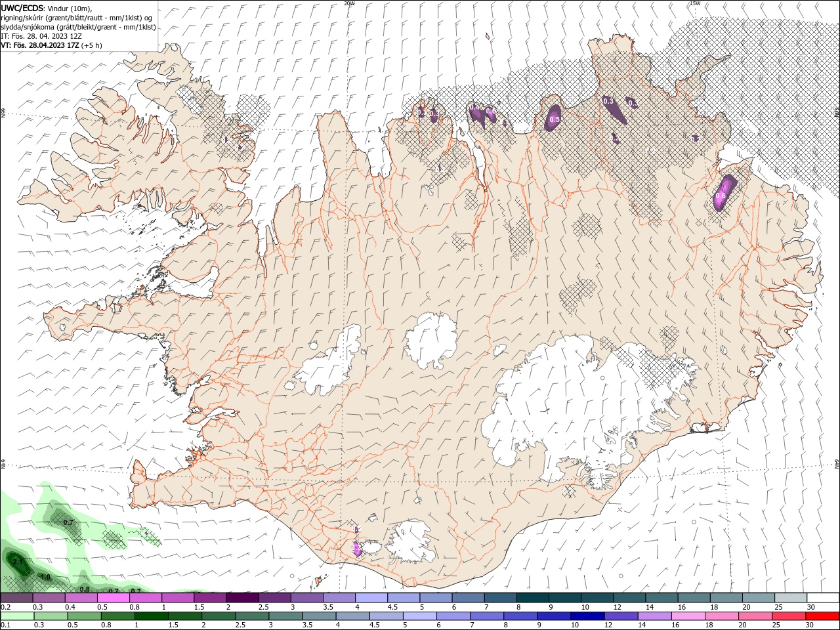Pick the bright red swatch after 30 in lower row
This screenshot has width=840, height=630.
pos(822,616)
